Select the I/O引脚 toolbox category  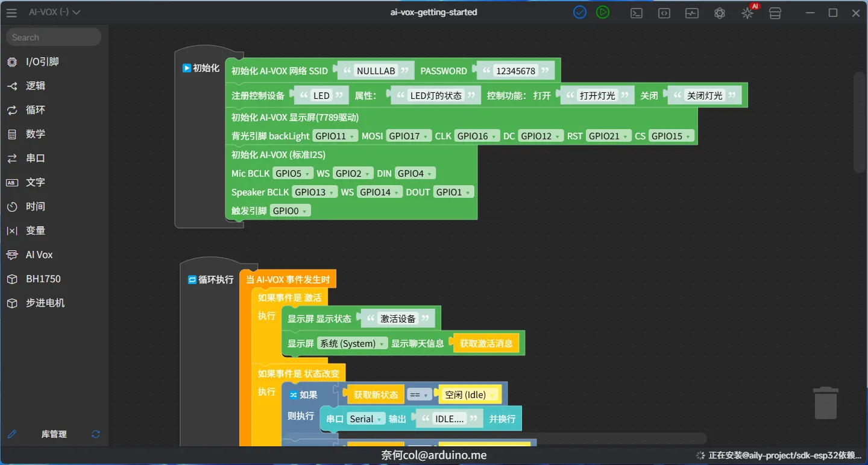[42, 62]
